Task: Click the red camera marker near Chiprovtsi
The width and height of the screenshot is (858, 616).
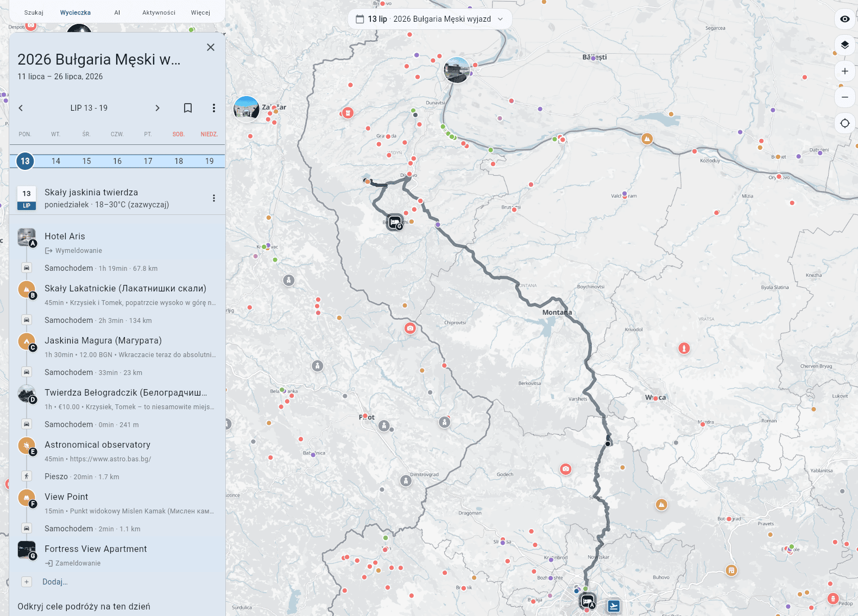Action: pyautogui.click(x=410, y=328)
